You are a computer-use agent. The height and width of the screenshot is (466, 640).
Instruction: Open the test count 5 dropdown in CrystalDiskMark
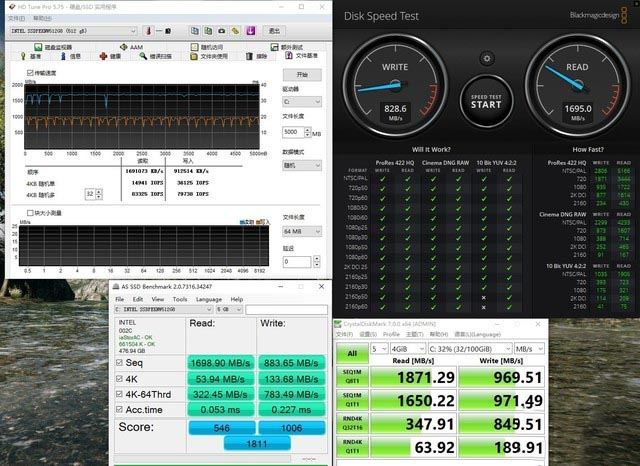[x=379, y=349]
